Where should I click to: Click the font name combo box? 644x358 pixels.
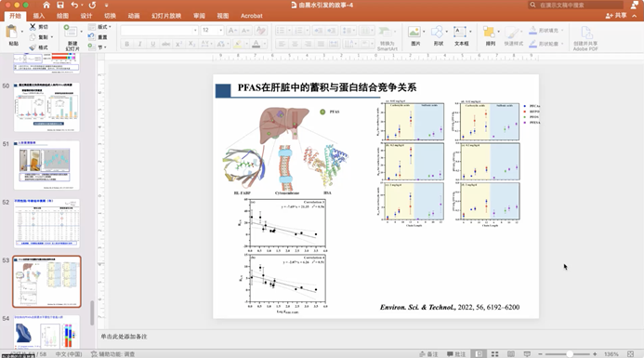pyautogui.click(x=159, y=30)
